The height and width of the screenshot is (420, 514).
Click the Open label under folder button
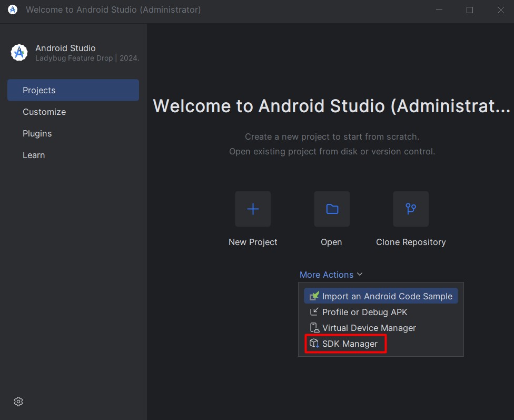(331, 242)
